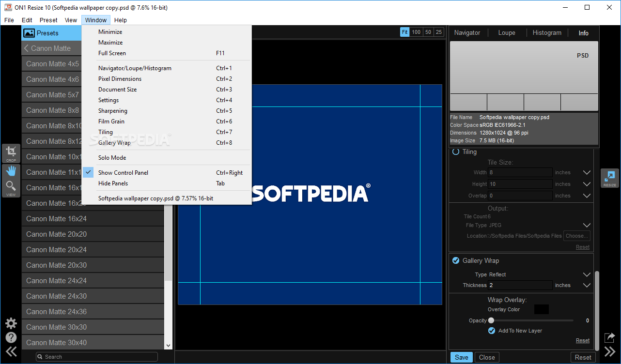
Task: Open the Preset menu
Action: coord(48,20)
